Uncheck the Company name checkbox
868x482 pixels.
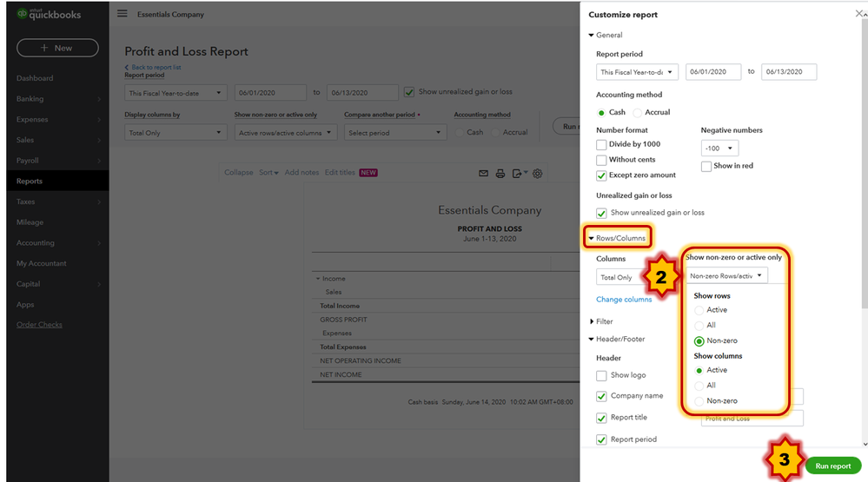pyautogui.click(x=601, y=396)
